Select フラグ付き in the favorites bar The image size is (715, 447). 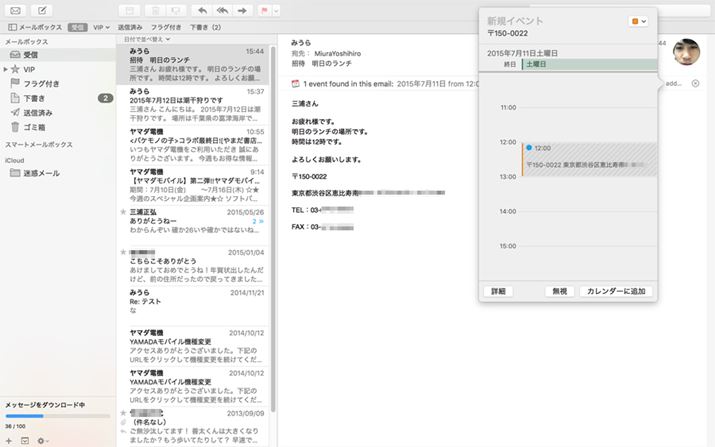(x=167, y=27)
